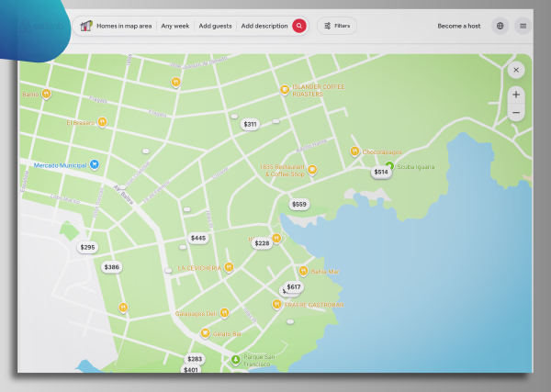
Task: Click the Chocolapagos map icon
Action: click(354, 151)
